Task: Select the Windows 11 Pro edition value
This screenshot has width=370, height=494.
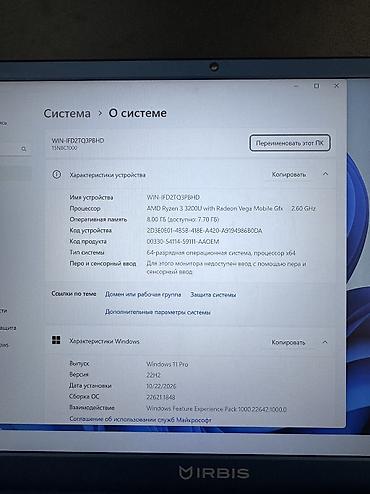Action: [167, 364]
